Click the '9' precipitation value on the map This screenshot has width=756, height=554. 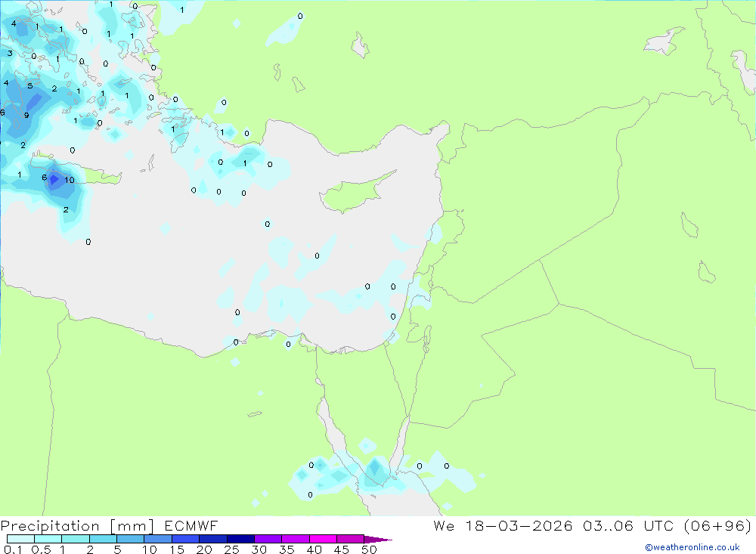pos(26,115)
